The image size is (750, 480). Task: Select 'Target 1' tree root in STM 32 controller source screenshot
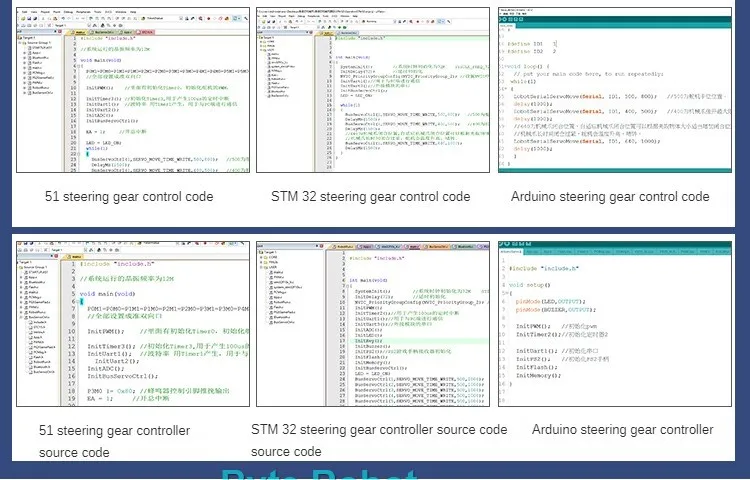(270, 252)
